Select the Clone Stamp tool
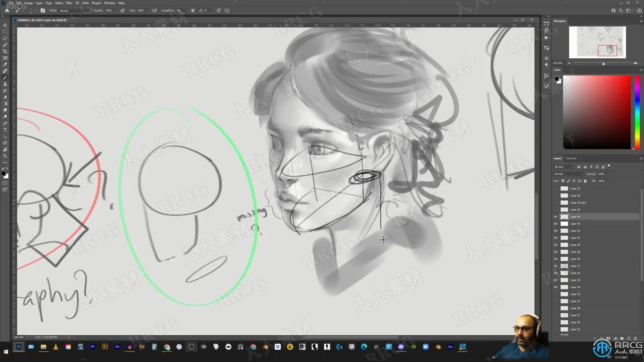 click(x=5, y=84)
